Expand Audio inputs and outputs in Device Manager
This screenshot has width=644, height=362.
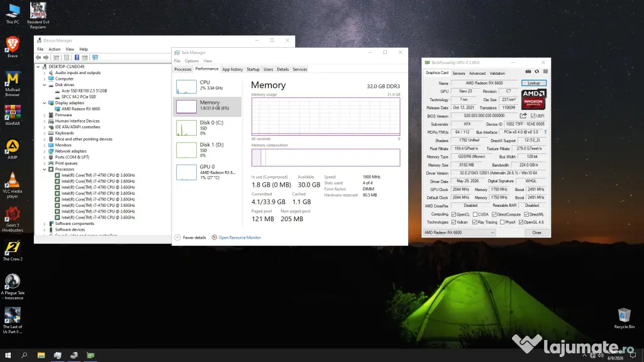[45, 73]
